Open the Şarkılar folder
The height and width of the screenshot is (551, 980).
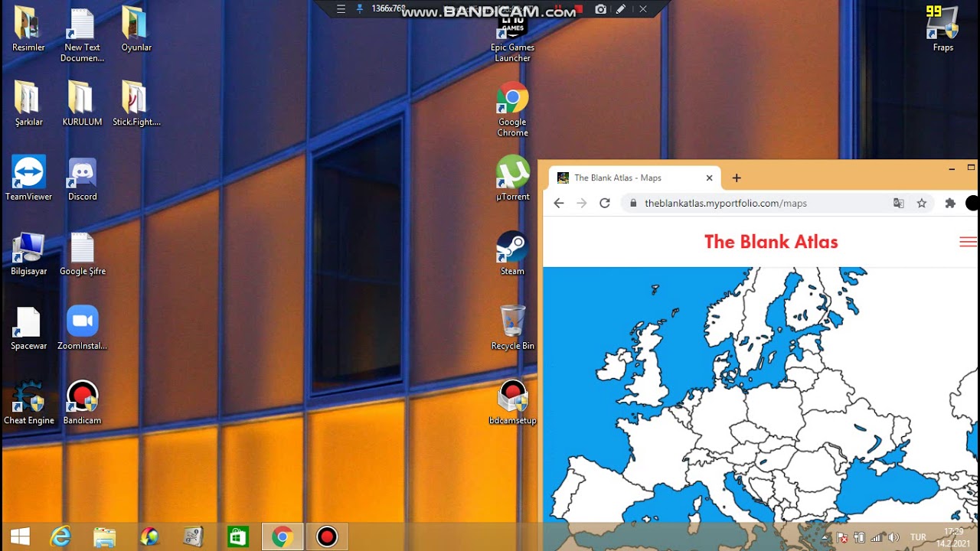pos(28,103)
